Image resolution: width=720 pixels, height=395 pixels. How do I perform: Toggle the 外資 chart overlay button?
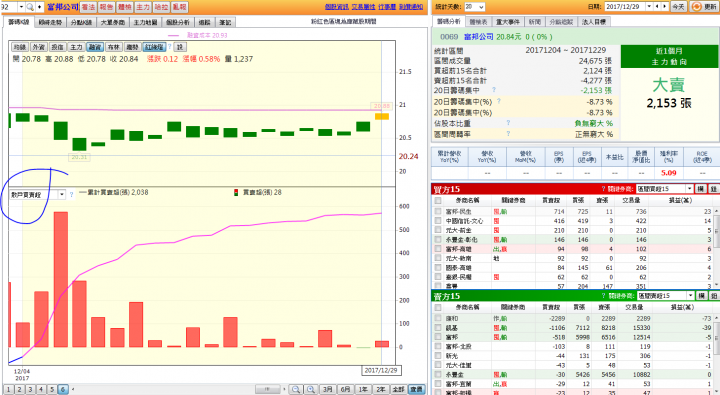(39, 47)
